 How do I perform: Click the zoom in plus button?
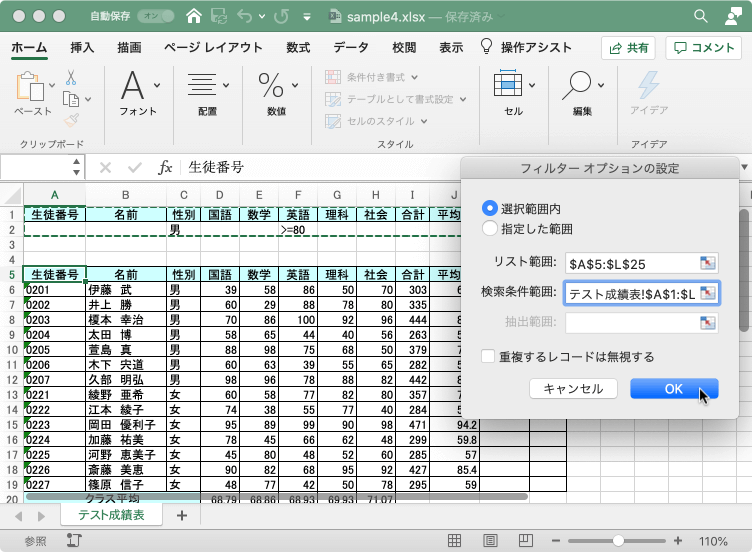(678, 541)
